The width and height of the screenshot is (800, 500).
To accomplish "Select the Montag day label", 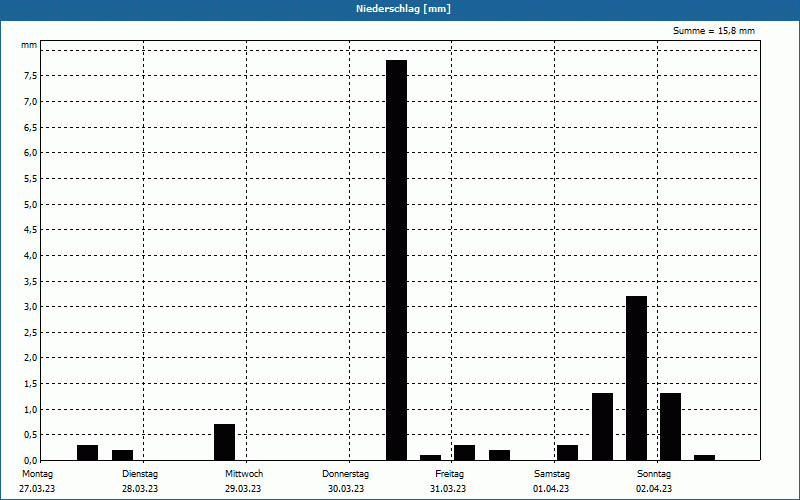I will [37, 474].
